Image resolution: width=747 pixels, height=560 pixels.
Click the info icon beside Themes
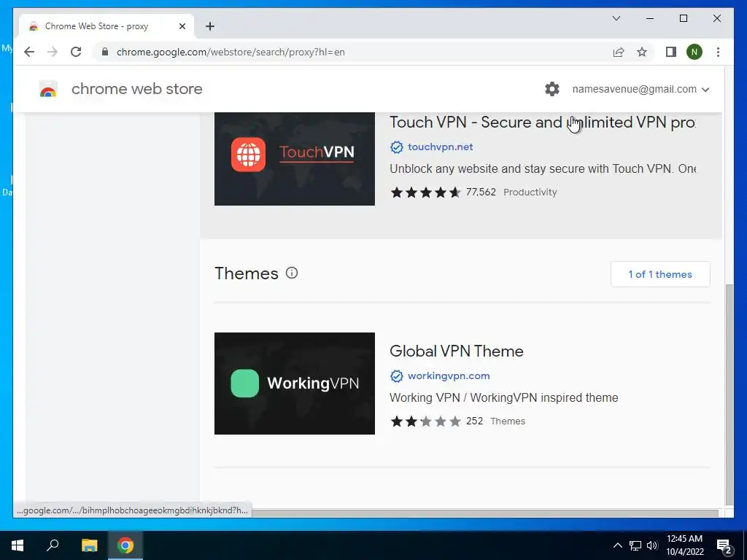(292, 273)
